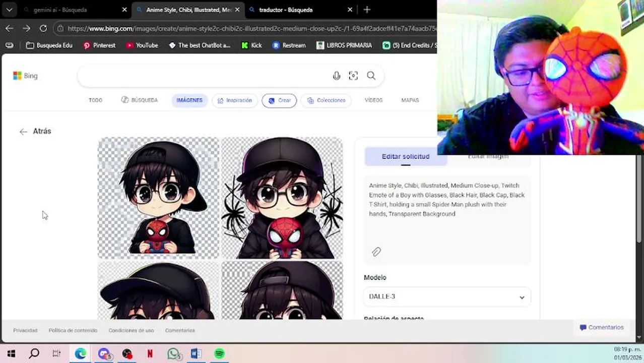Open the Inspiración tab
The height and width of the screenshot is (363, 644).
tap(235, 100)
